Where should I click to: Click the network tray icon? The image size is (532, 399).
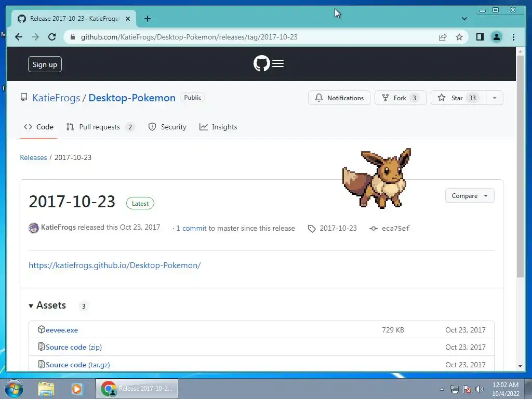[x=454, y=389]
